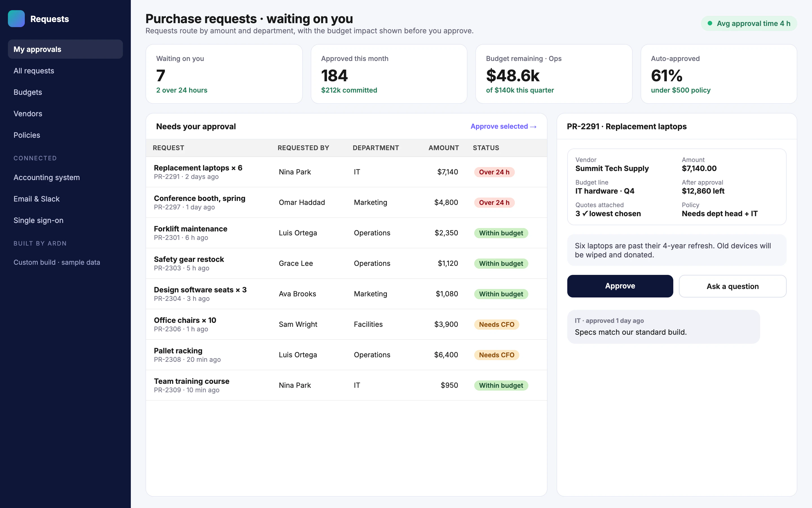Viewport: 812px width, 508px height.
Task: Click Over 24 h badge for Nina Park
Action: (494, 172)
